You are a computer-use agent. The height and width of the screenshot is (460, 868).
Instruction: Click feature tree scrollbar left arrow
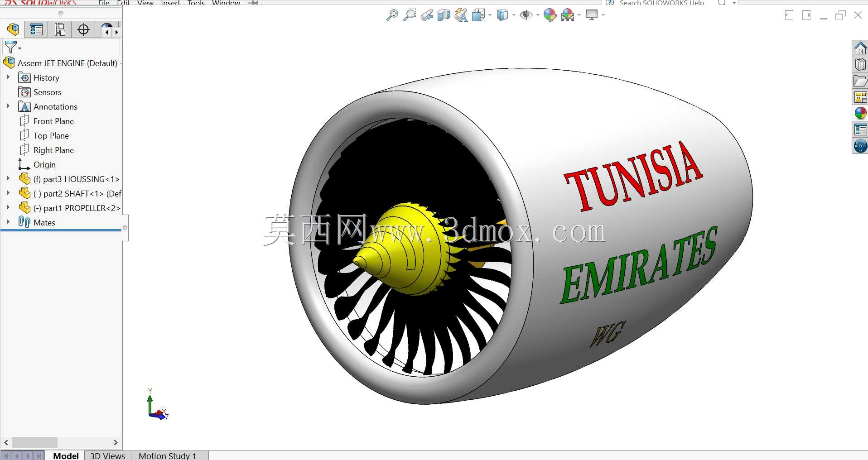(6, 442)
